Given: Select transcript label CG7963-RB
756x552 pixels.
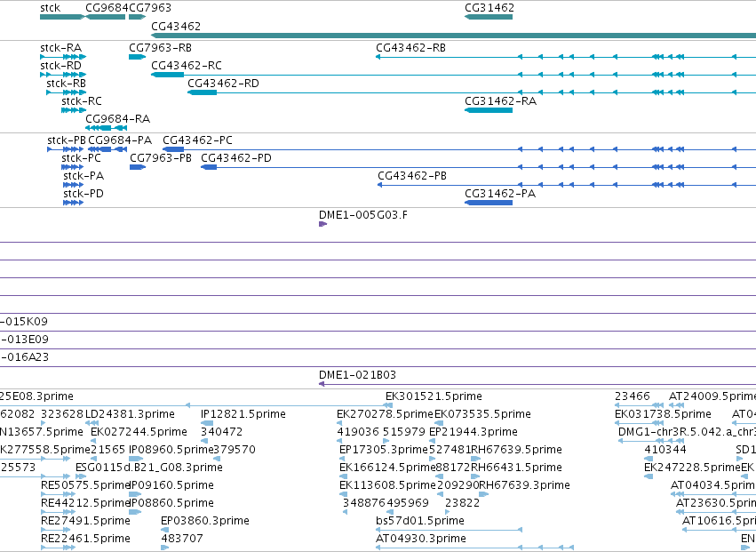Looking at the screenshot, I should pos(160,48).
